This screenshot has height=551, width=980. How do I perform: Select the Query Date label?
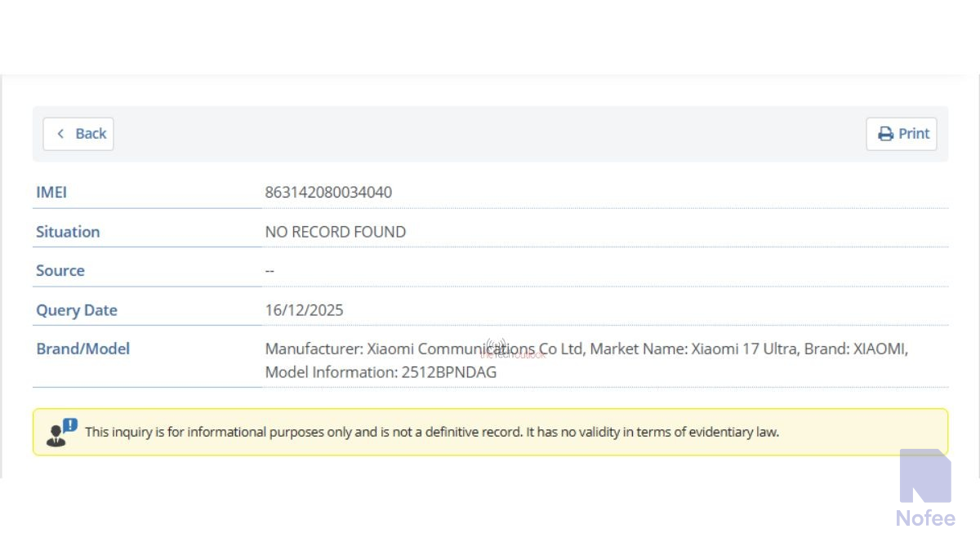coord(77,310)
